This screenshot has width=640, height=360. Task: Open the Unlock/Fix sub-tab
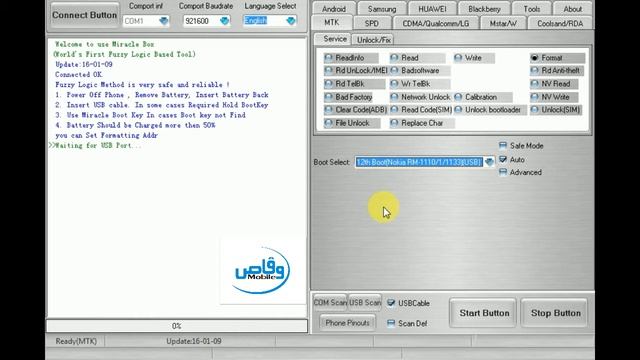click(x=374, y=40)
